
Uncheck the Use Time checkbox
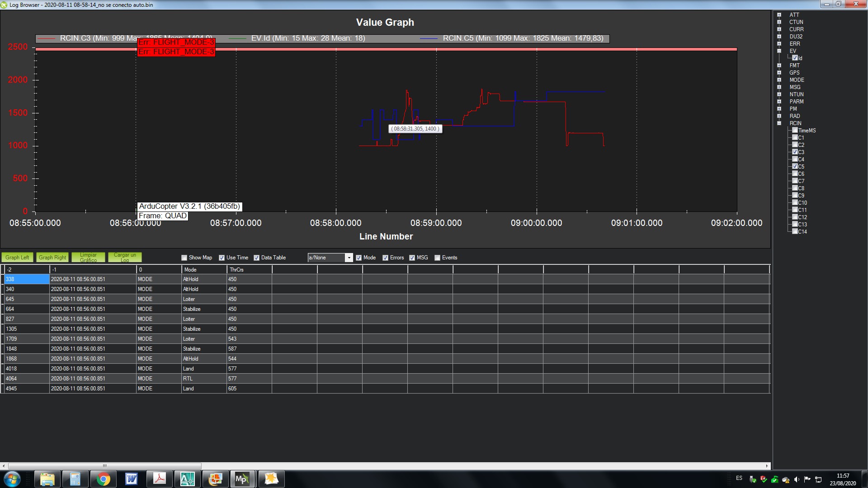(x=222, y=258)
